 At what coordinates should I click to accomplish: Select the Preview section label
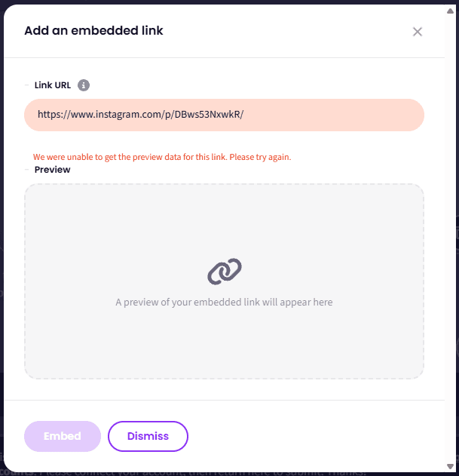(x=53, y=170)
